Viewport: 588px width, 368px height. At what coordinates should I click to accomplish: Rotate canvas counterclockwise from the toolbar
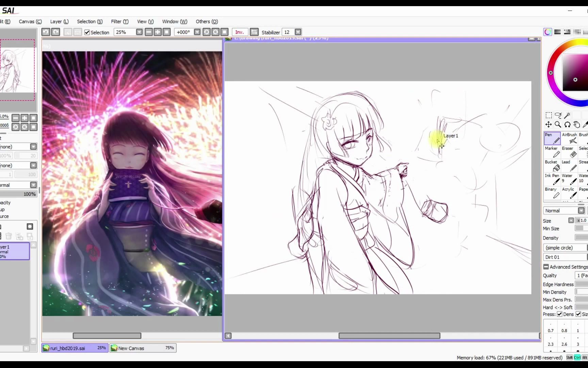coord(207,32)
